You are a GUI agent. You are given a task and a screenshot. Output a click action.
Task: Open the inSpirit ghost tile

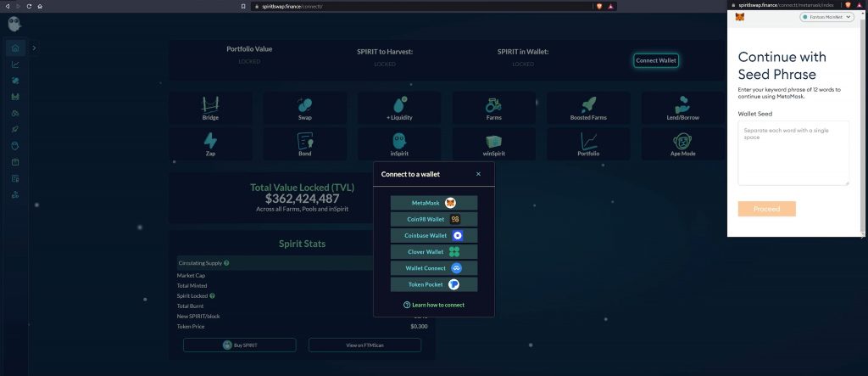[x=399, y=143]
